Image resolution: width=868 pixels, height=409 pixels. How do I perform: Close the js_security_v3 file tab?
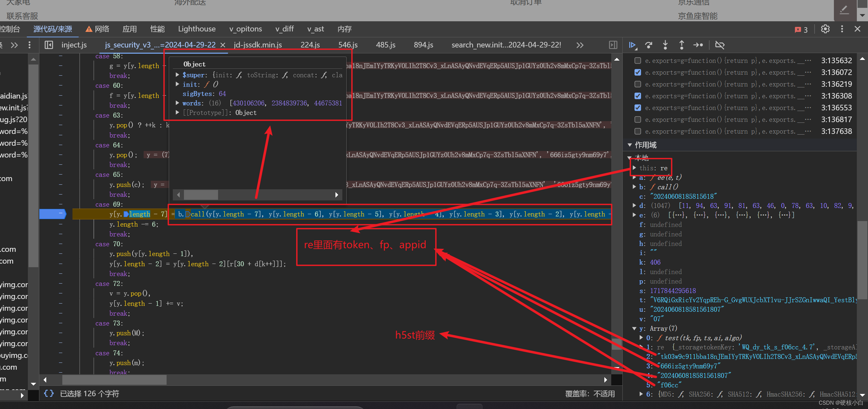[x=223, y=45]
